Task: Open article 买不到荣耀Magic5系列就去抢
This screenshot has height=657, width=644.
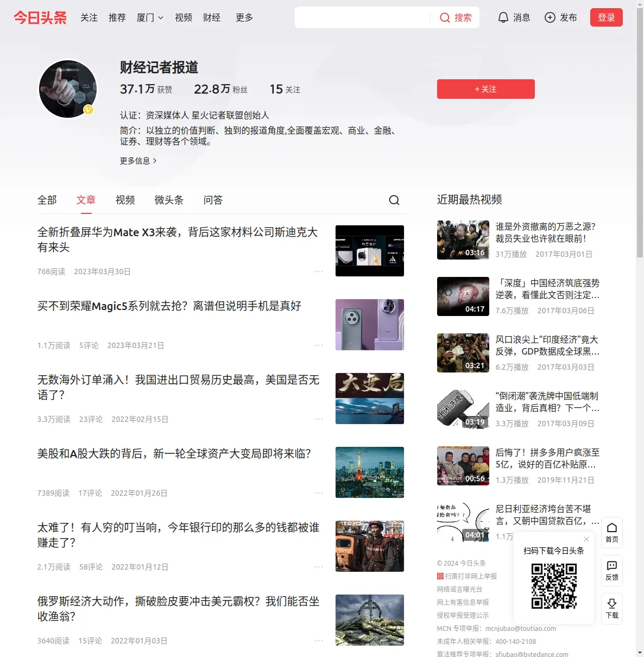Action: (169, 306)
